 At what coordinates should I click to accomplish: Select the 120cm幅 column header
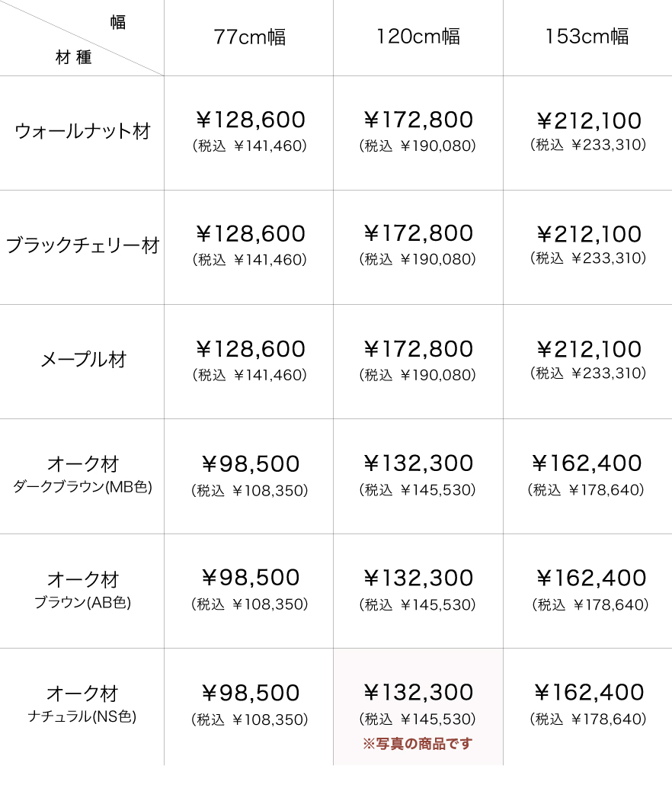418,37
